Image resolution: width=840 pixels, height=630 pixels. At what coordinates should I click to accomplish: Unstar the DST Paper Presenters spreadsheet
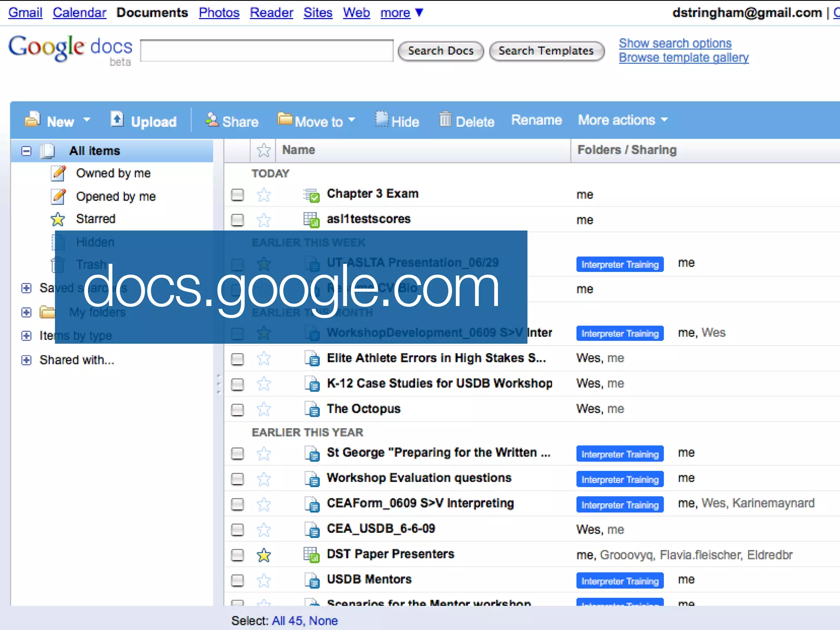264,555
